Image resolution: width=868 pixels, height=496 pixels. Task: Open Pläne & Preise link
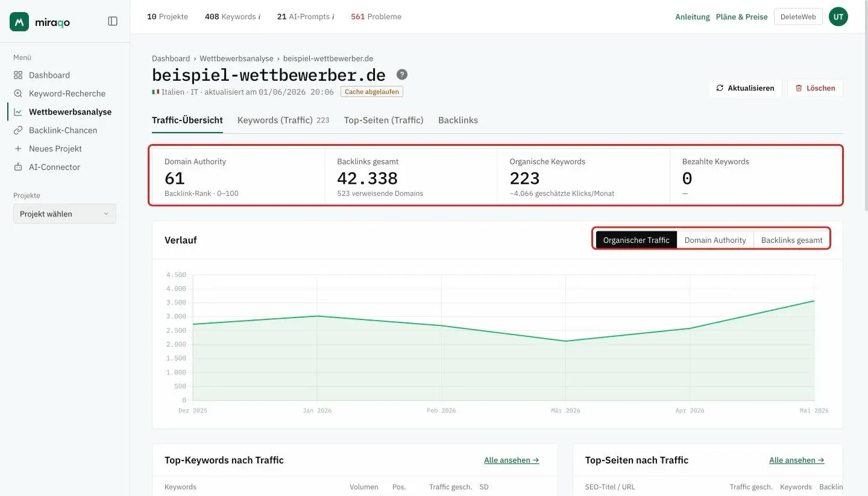tap(741, 17)
